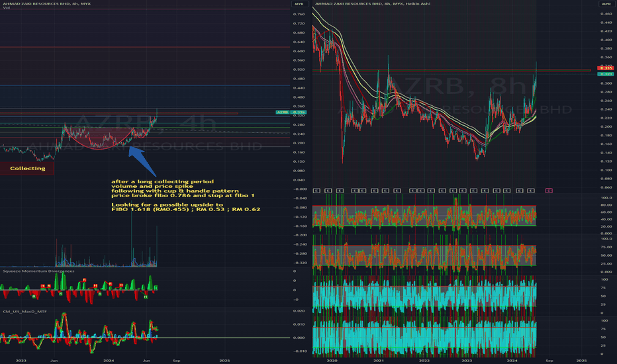Click the last grey earnings E marker before the pink one
Image resolution: width=617 pixels, height=364 pixels.
coord(531,191)
